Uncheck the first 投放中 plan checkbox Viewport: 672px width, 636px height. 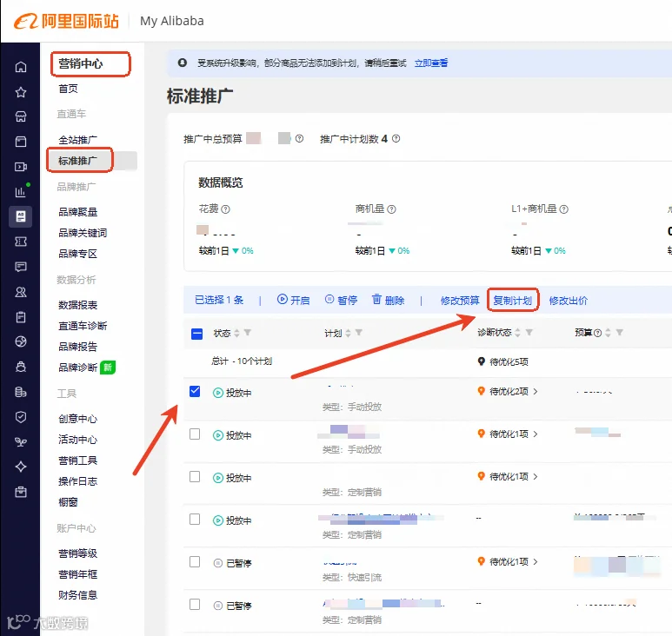coord(195,392)
